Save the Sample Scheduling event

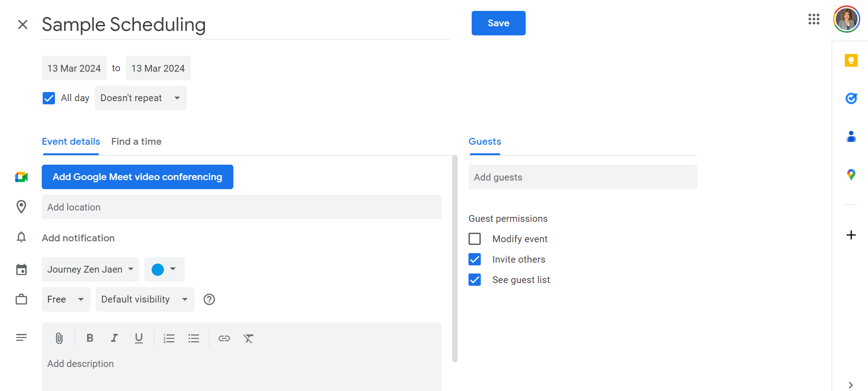pos(498,23)
